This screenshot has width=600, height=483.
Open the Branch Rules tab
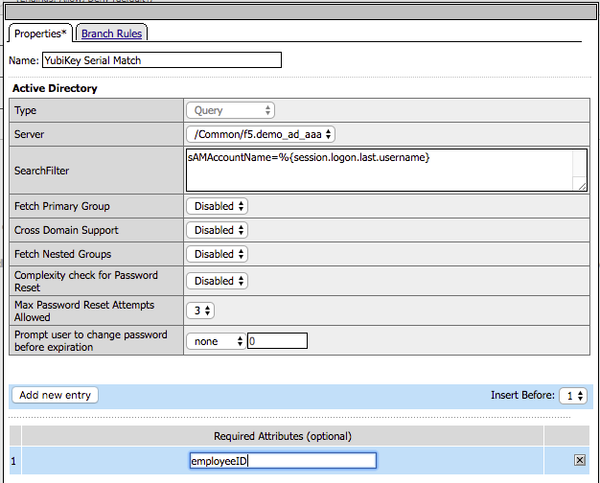111,34
